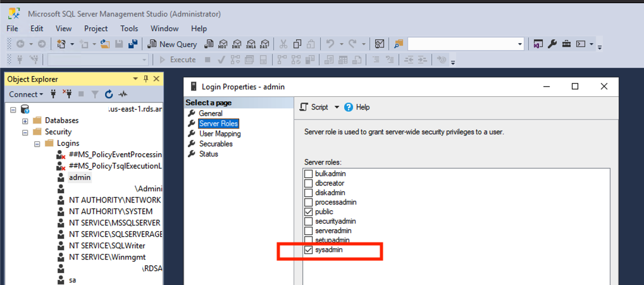This screenshot has width=644, height=285.
Task: Click the DMX query icon
Action: [237, 44]
